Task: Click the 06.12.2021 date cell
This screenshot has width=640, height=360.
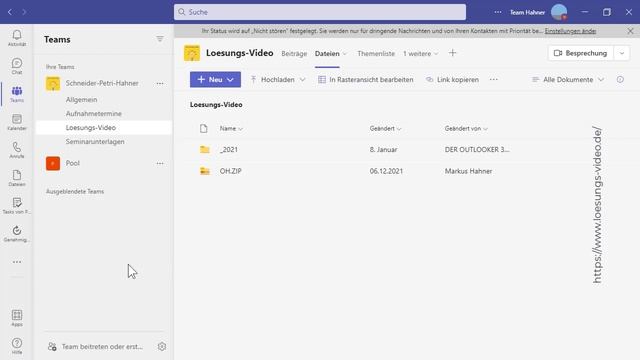Action: coord(386,171)
